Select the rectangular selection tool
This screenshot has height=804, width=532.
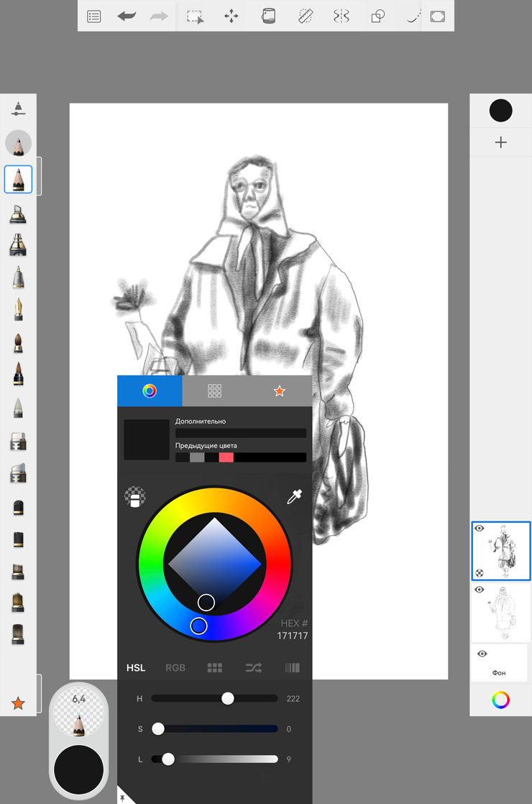(195, 16)
